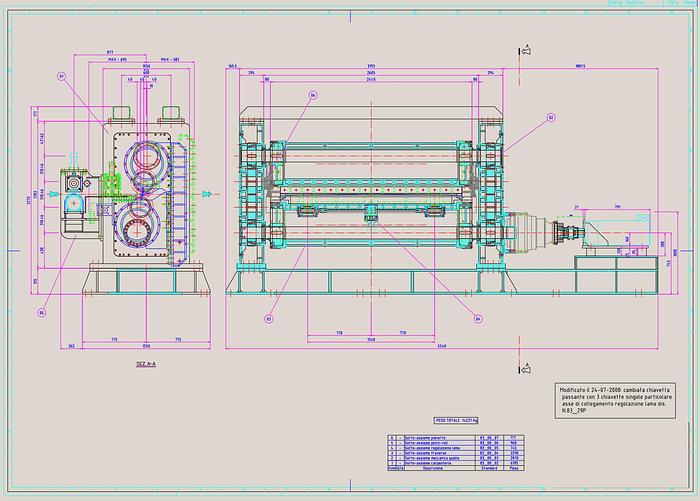Select the 5240 overall length dimension
Image resolution: width=700 pixels, height=501 pixels.
tap(373, 346)
